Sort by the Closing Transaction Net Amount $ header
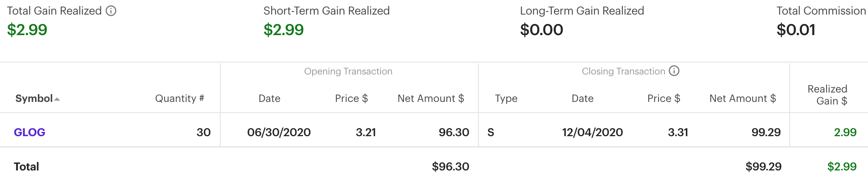Image resolution: width=868 pixels, height=179 pixels. (x=743, y=98)
